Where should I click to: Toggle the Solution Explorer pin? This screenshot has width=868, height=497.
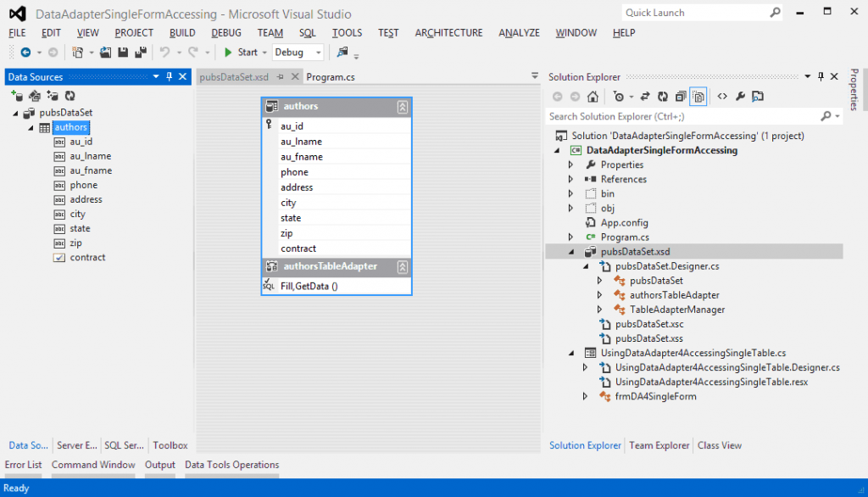point(821,76)
